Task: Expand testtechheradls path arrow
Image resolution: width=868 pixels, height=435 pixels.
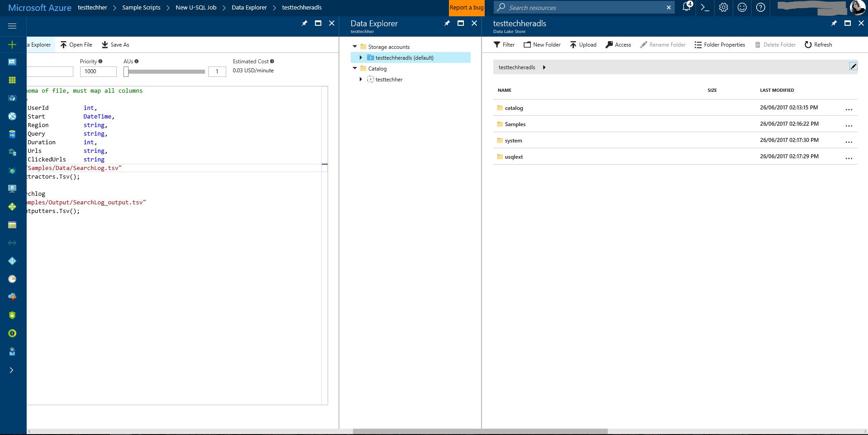Action: (x=544, y=67)
